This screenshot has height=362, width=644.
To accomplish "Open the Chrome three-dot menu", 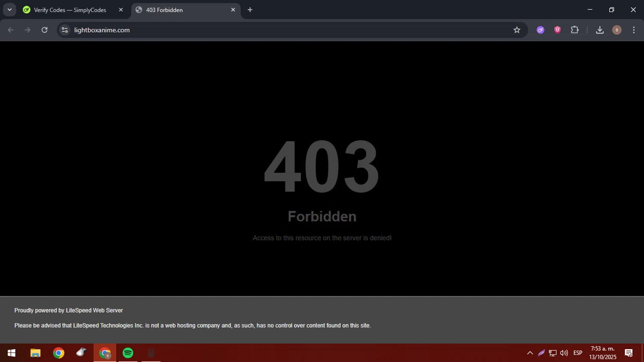I will click(634, 30).
